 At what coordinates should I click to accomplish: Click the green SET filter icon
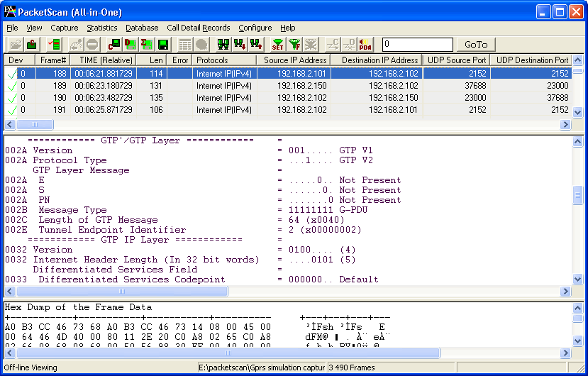click(278, 45)
